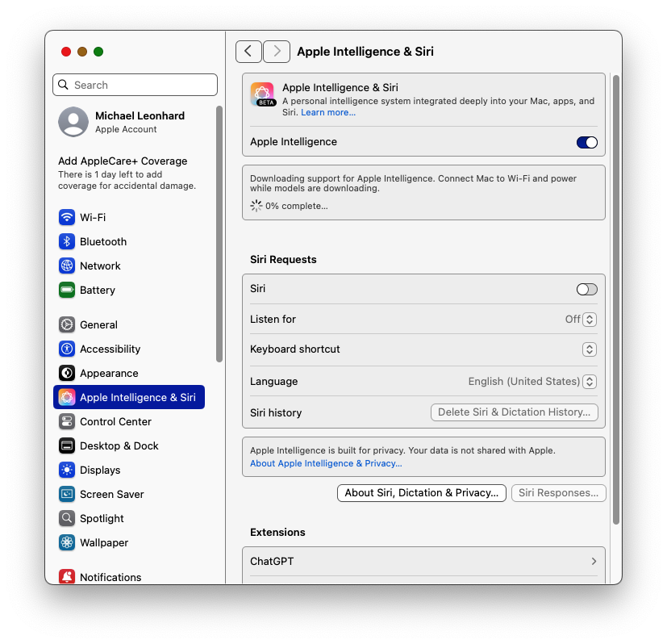Screen dimensions: 667x644
Task: Click the Michael Leonhard Apple Account name
Action: (140, 115)
